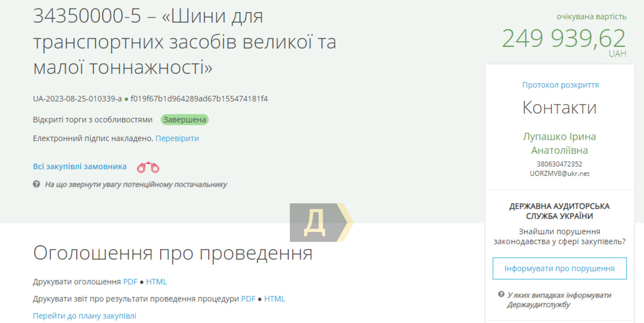
Task: Click question mark icon near Держаудитслужбу hint
Action: 501,294
